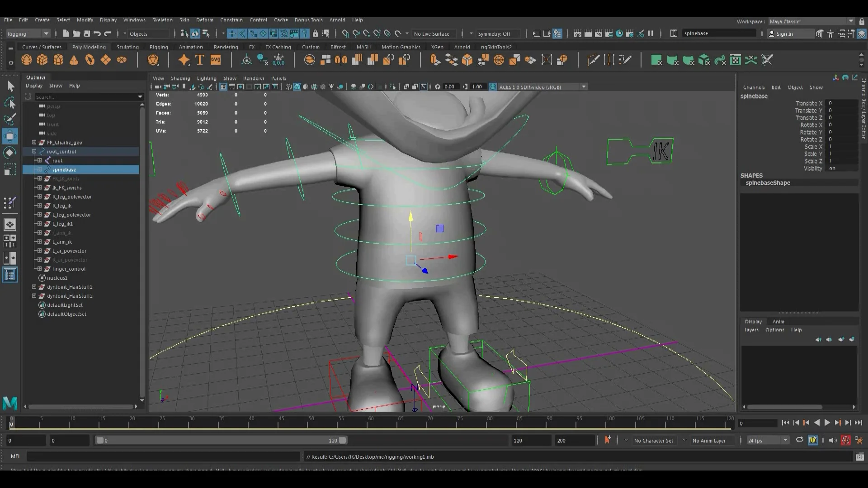
Task: Click the Save scene icon
Action: [x=87, y=33]
